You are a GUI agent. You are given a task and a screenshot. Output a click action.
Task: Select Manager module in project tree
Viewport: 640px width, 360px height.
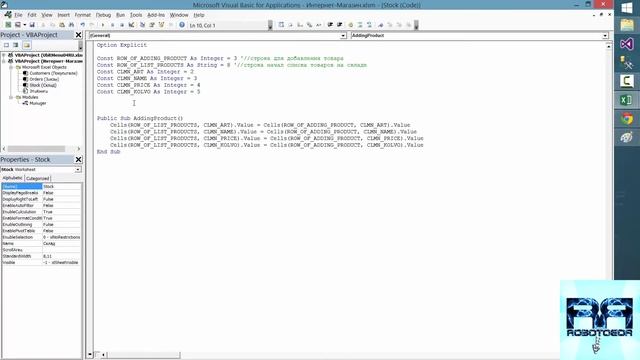[x=38, y=103]
